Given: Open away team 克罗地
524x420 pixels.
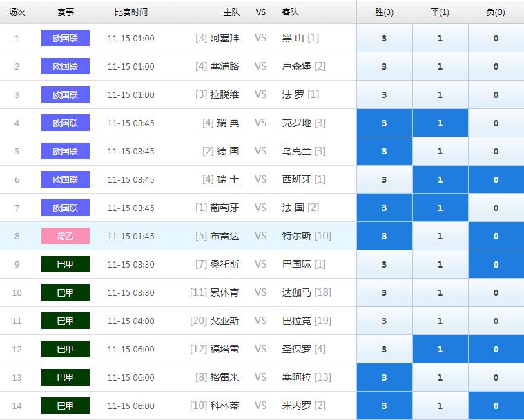Looking at the screenshot, I should pyautogui.click(x=297, y=123).
